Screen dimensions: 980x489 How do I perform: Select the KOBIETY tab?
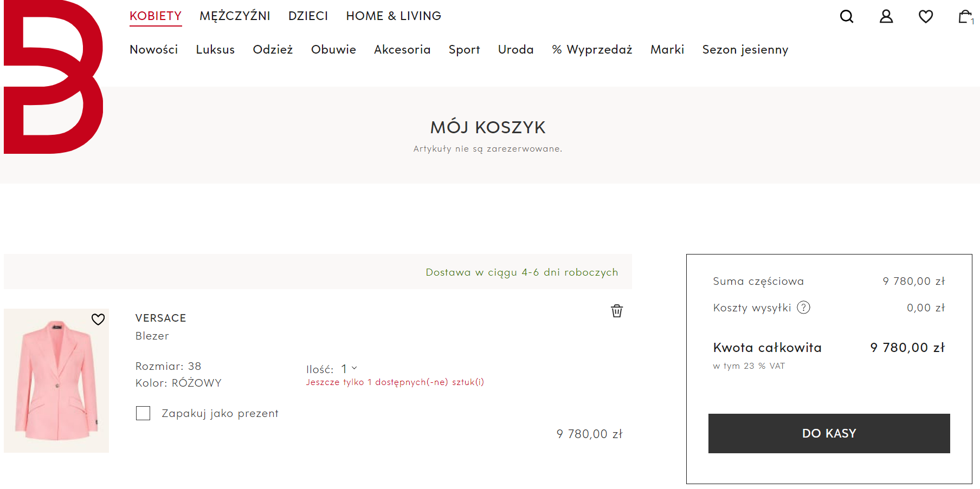point(156,16)
